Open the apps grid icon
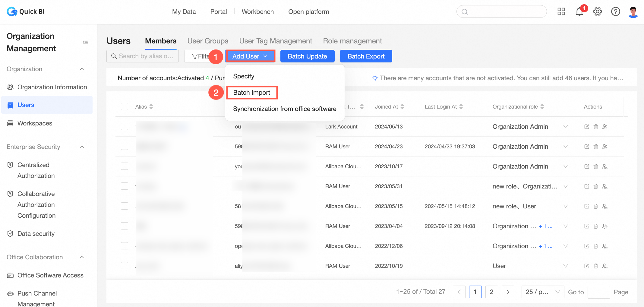644x307 pixels. point(561,12)
